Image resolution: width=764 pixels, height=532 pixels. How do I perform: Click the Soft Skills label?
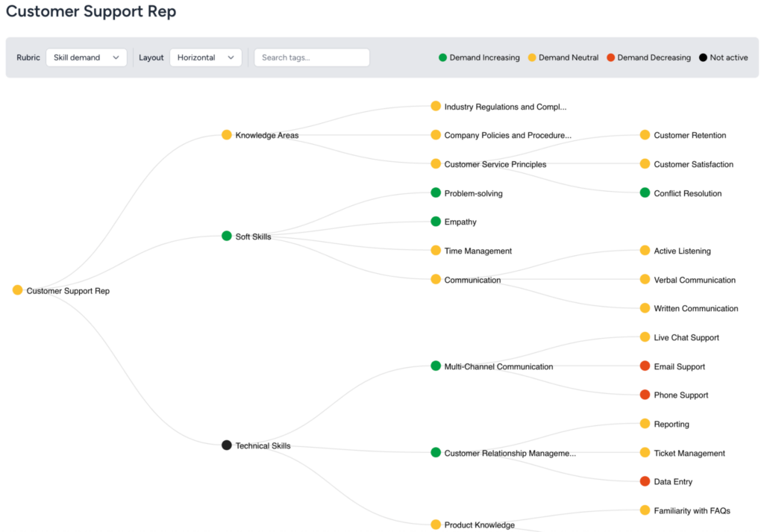point(254,237)
